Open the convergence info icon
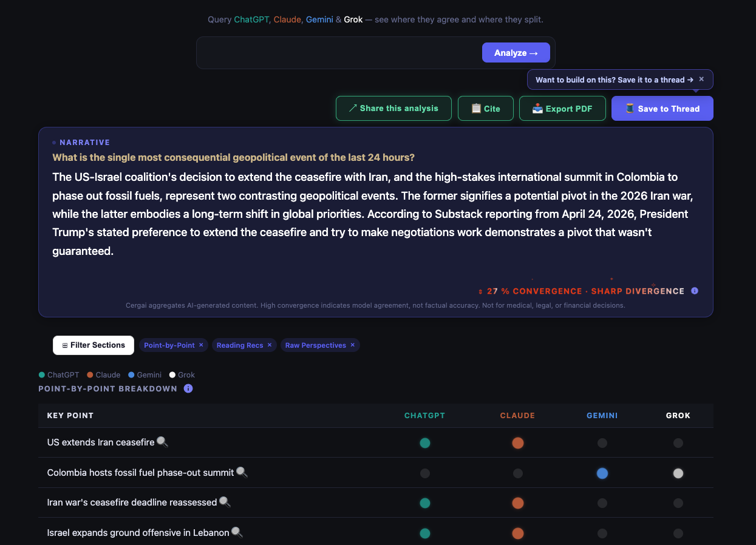 pos(695,291)
